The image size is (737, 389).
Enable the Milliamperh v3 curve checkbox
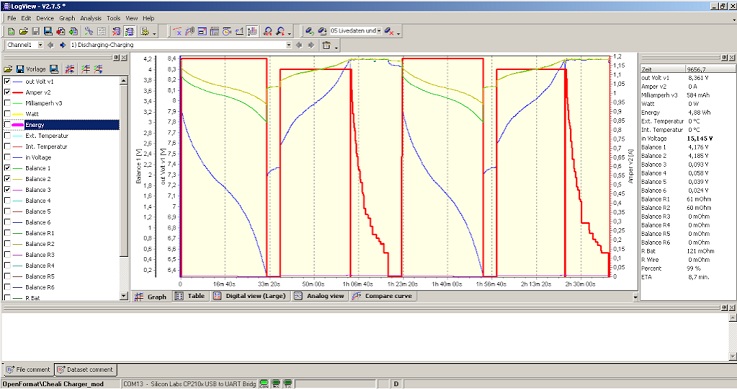pyautogui.click(x=7, y=103)
